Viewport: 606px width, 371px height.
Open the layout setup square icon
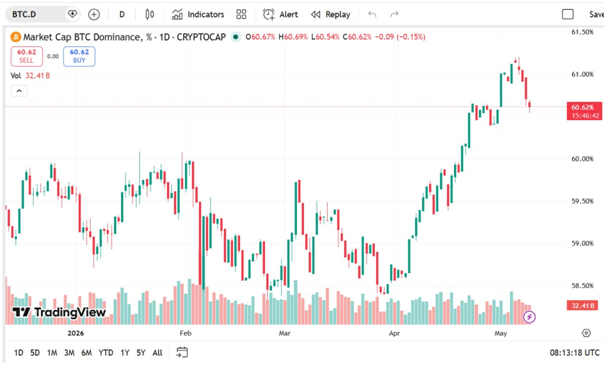pyautogui.click(x=568, y=15)
